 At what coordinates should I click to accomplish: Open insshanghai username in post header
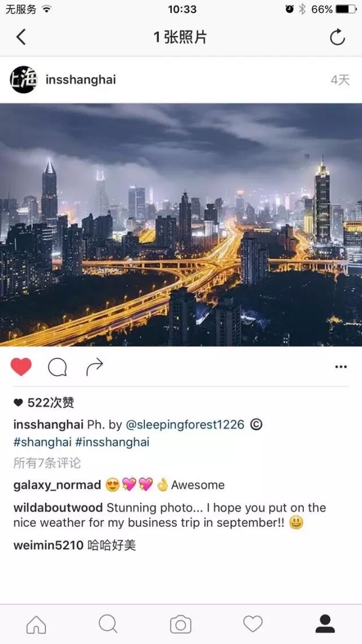click(81, 80)
